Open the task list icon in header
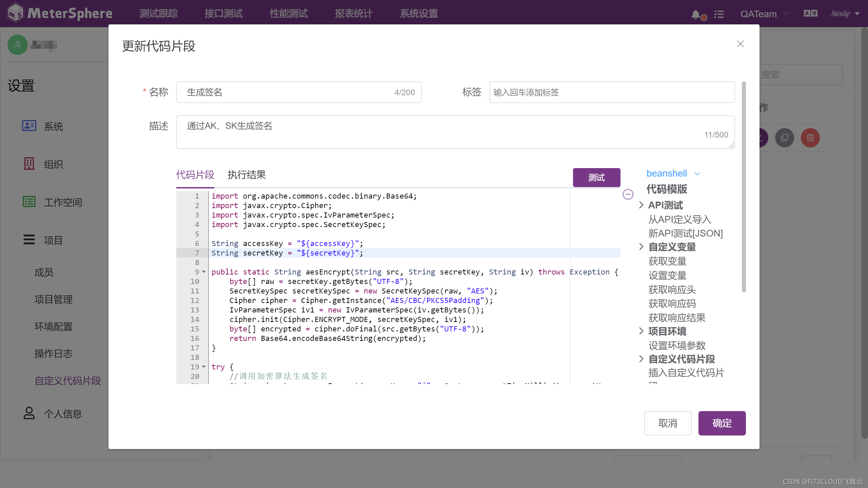The height and width of the screenshot is (488, 868). point(719,14)
